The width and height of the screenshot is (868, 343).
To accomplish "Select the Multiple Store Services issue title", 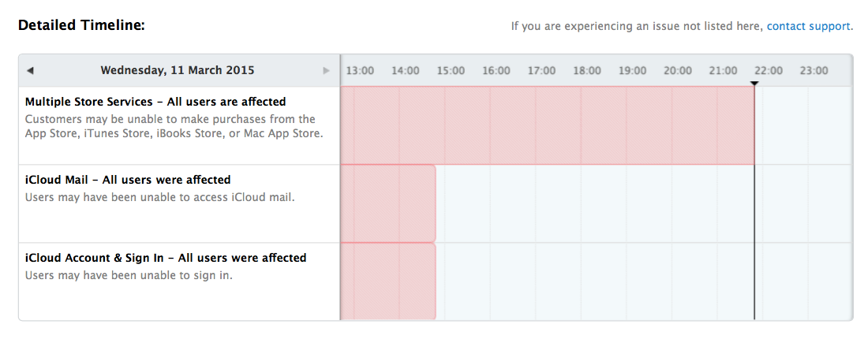I will point(155,102).
